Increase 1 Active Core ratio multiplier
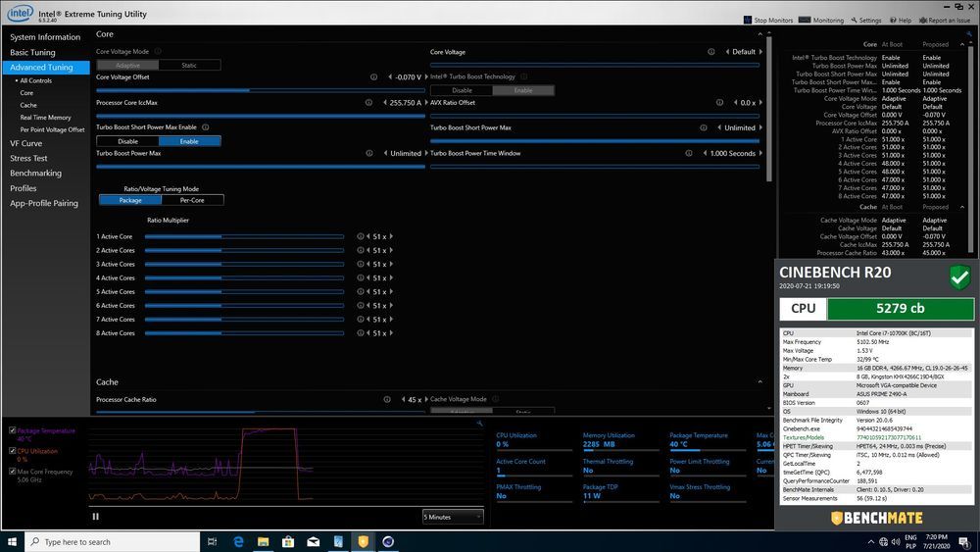Viewport: 980px width, 552px height. 391,236
